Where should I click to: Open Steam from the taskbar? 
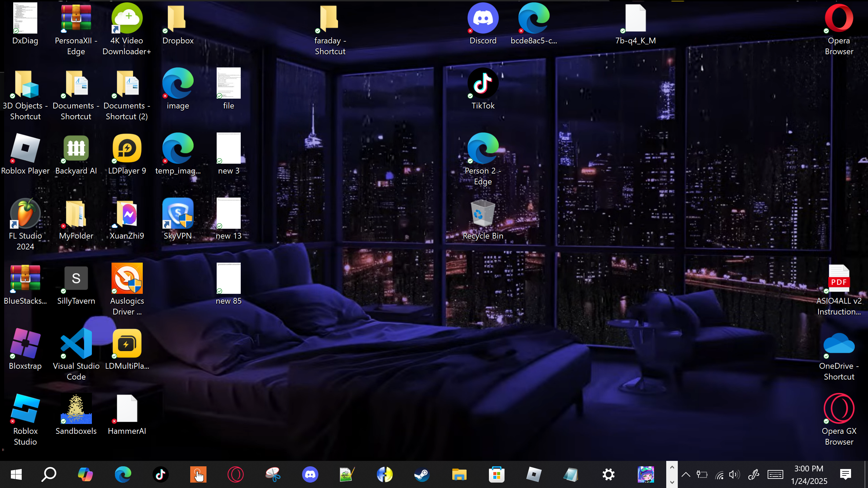click(x=422, y=474)
